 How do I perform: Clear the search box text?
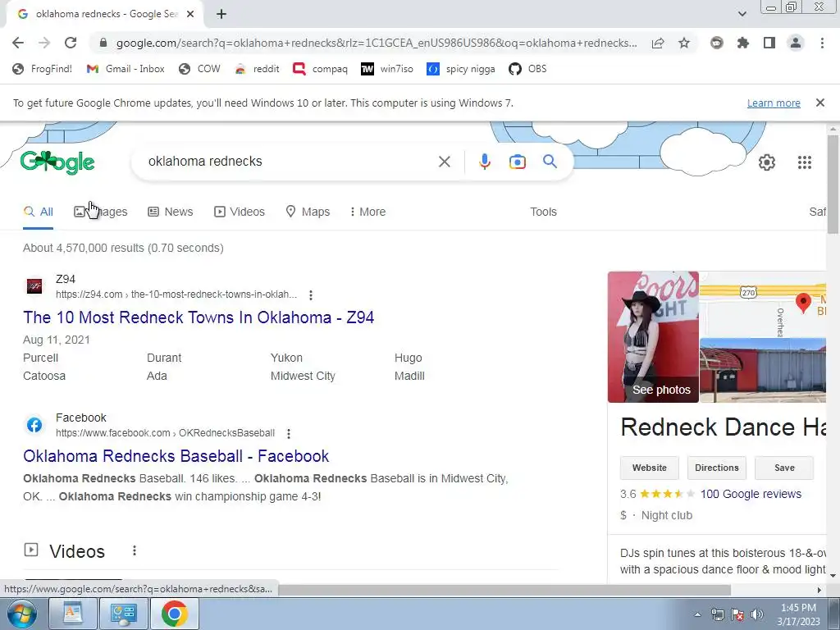444,162
